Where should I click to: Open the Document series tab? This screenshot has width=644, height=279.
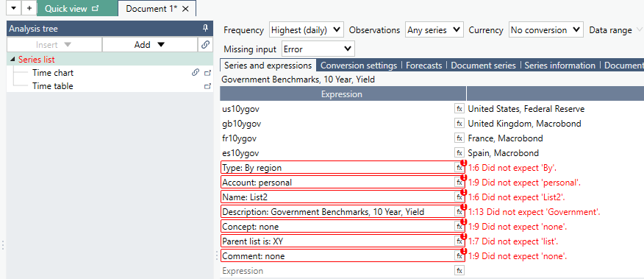(483, 66)
